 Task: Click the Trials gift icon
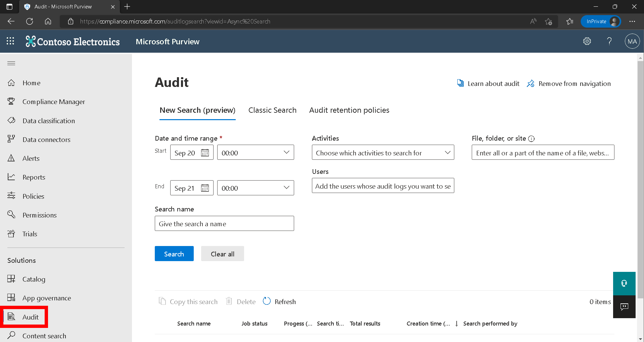tap(11, 234)
